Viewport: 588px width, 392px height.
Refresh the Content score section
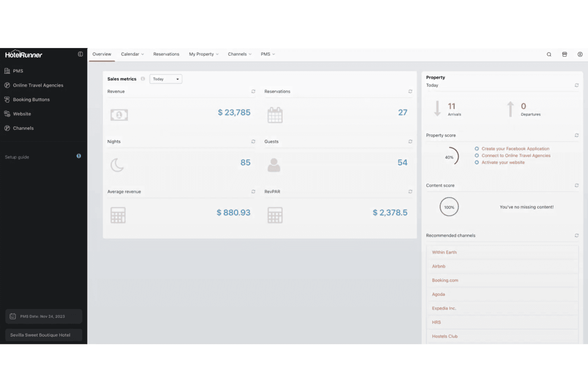pyautogui.click(x=576, y=185)
